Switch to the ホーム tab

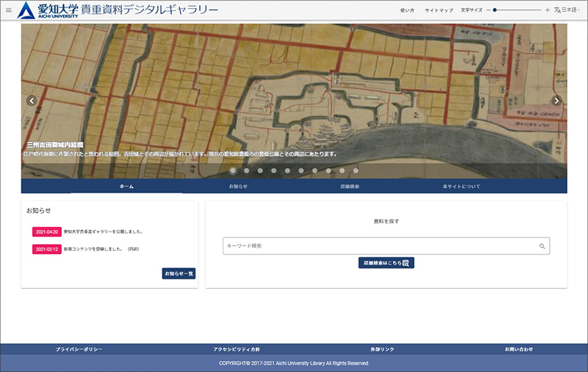tap(126, 187)
